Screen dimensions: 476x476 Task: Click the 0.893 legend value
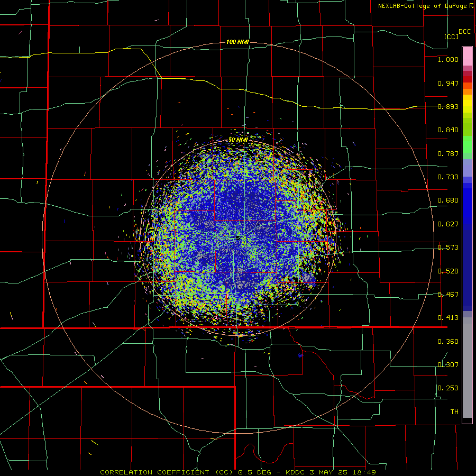(x=448, y=106)
